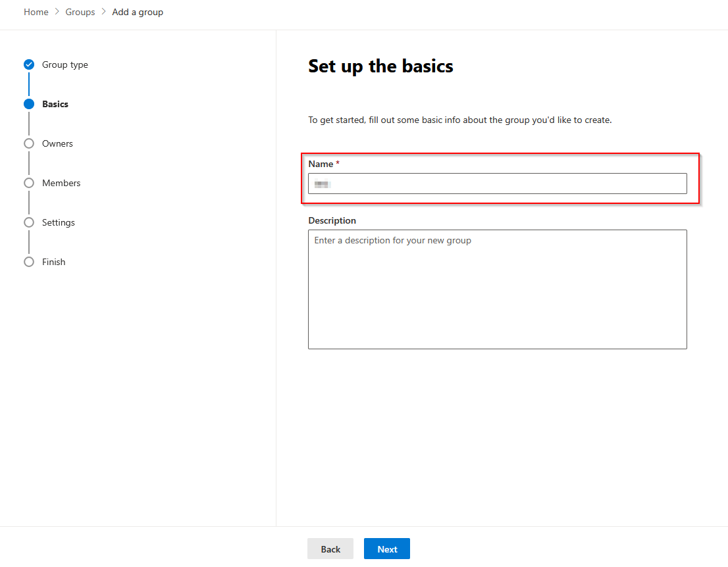
Task: Select the Add a group breadcrumb
Action: coord(138,12)
